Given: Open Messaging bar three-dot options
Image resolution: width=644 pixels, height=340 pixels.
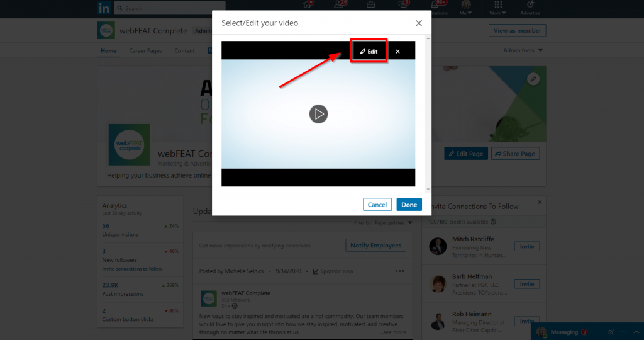Looking at the screenshot, I should tap(623, 332).
